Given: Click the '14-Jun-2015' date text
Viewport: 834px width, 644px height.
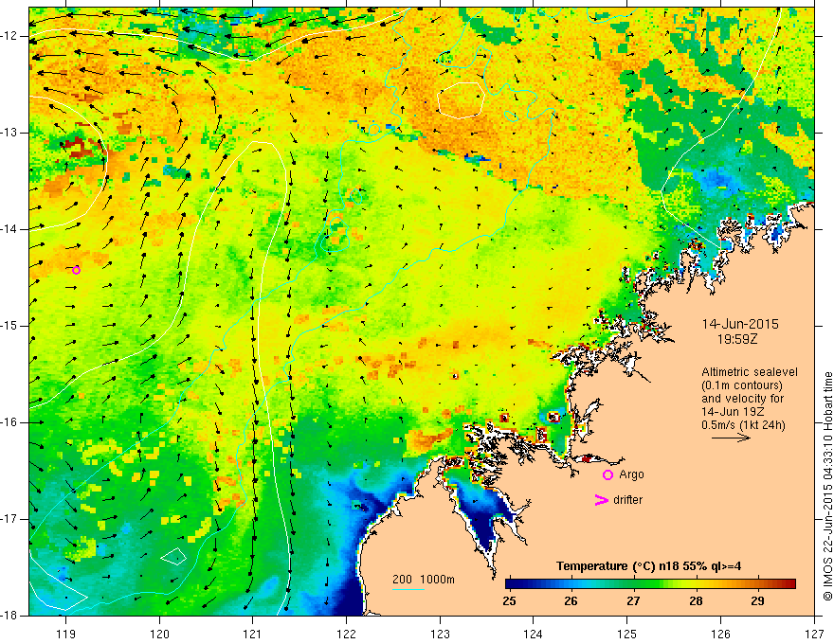Looking at the screenshot, I should (740, 324).
